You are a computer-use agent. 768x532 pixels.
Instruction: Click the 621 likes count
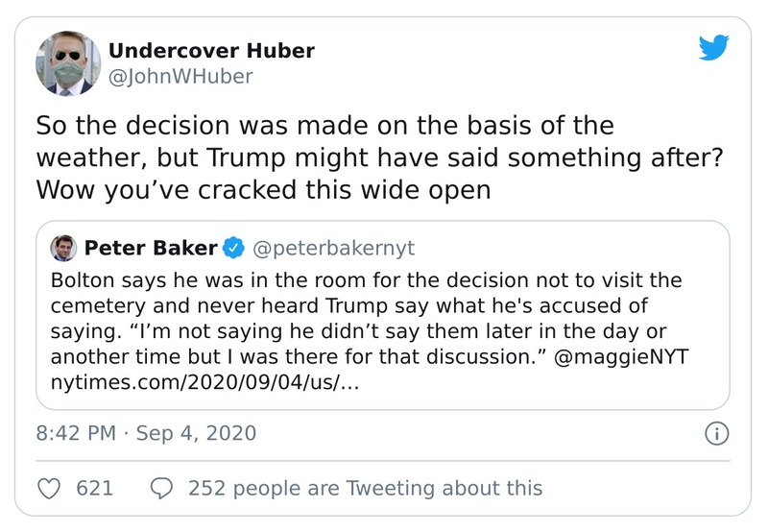(94, 488)
